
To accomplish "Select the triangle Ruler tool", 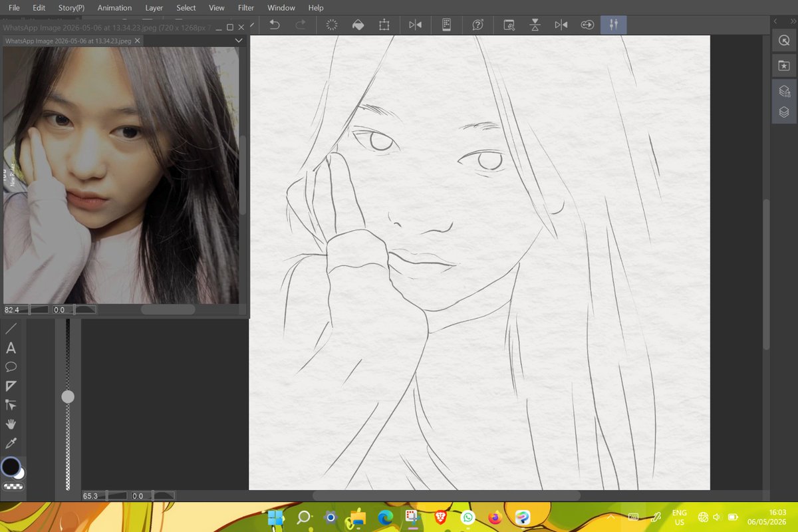I will point(11,386).
